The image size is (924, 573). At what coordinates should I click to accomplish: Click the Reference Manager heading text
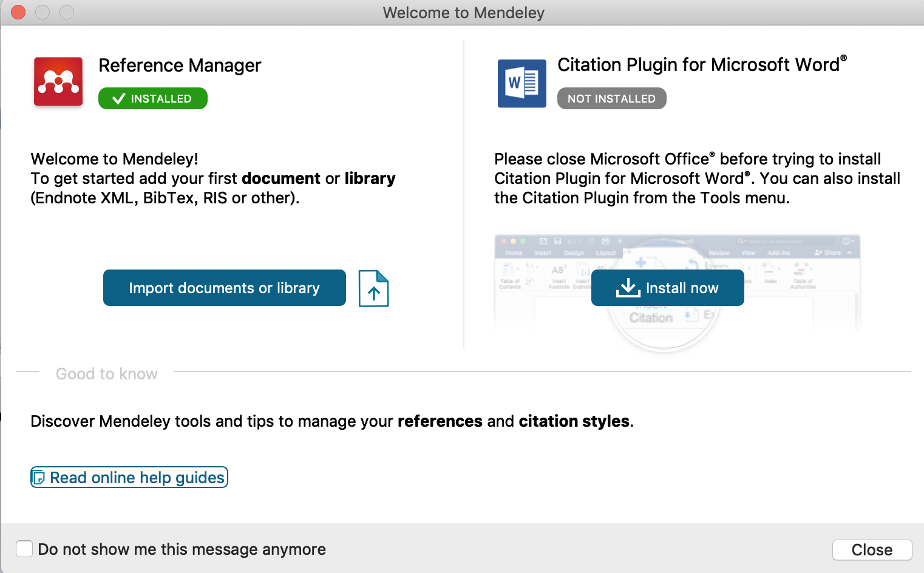[180, 65]
